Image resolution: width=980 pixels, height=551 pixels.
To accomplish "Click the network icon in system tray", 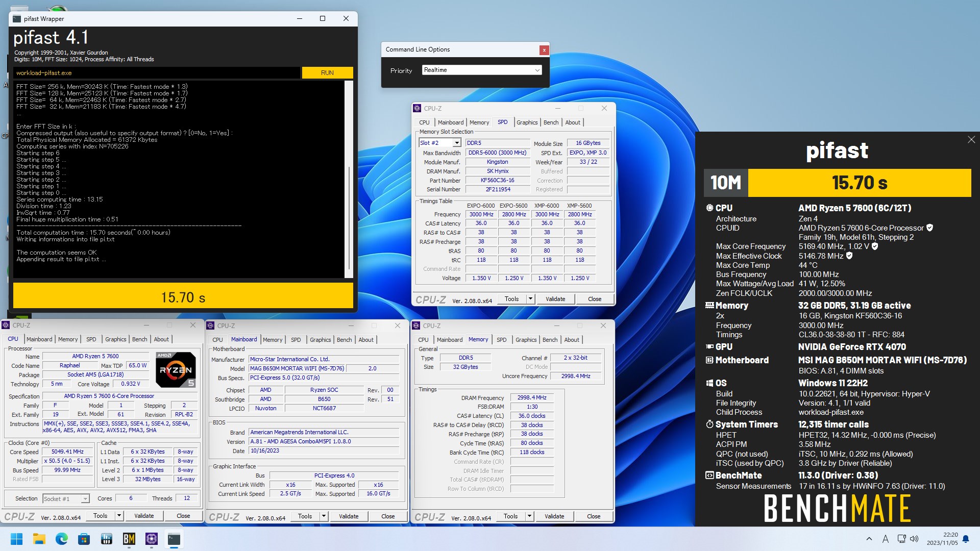I will [x=901, y=539].
